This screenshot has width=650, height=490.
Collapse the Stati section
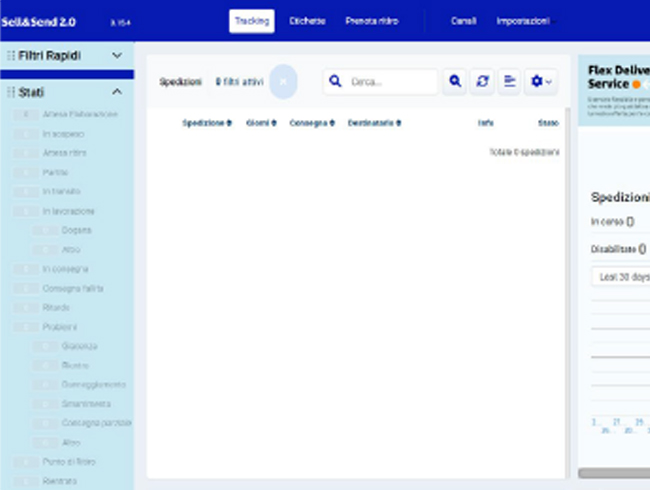pos(116,92)
